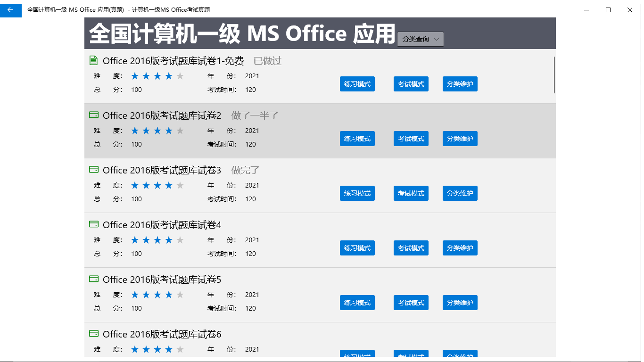Open 分类维护 for 试卷2
644x362 pixels.
(x=460, y=139)
